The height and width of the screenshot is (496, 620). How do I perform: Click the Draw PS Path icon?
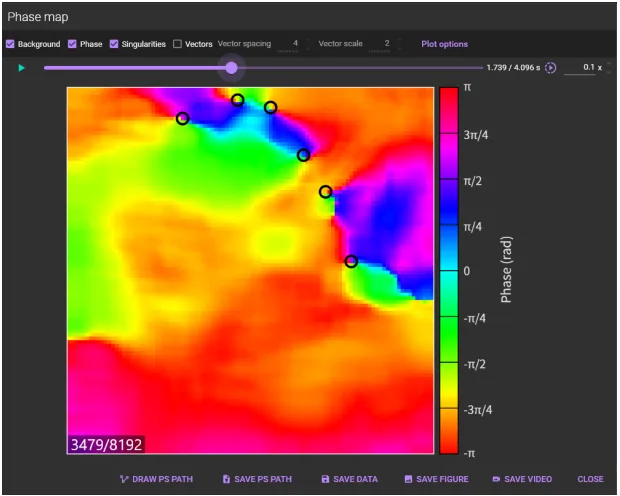(x=124, y=479)
